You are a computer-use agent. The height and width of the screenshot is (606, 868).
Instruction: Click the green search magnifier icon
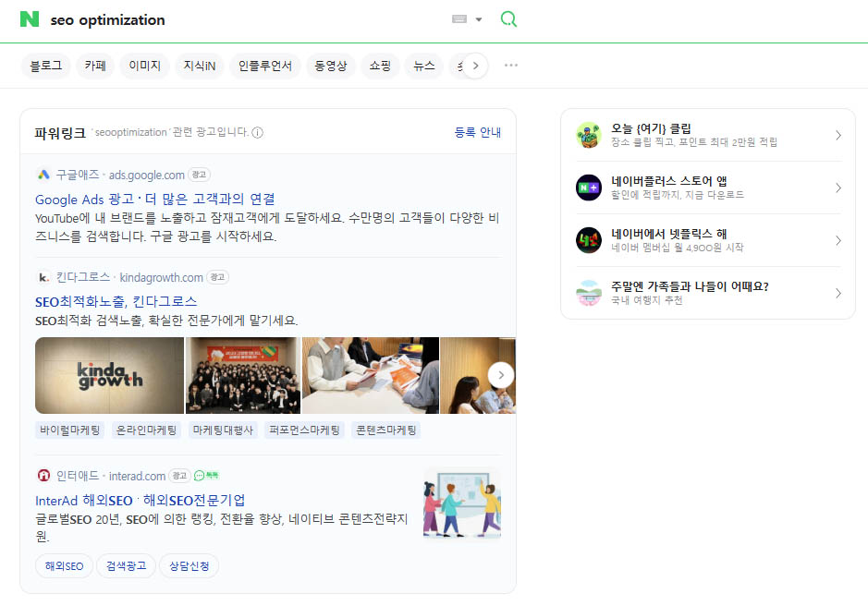pyautogui.click(x=508, y=19)
